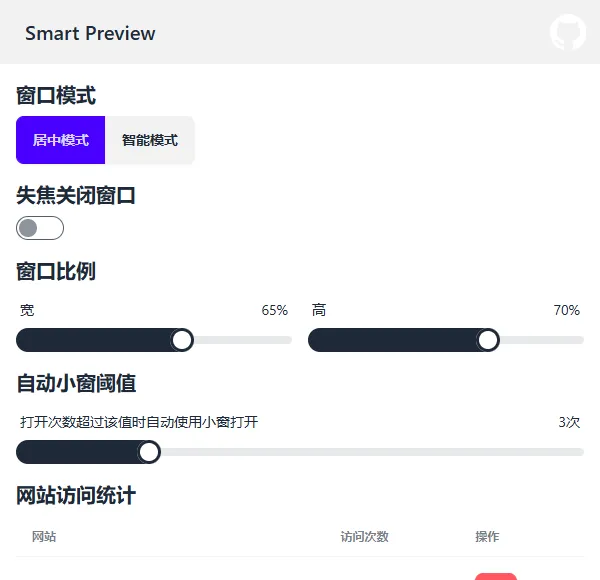The width and height of the screenshot is (600, 580).
Task: Click the 自动小窗阈值 threshold slider handle
Action: pos(149,452)
